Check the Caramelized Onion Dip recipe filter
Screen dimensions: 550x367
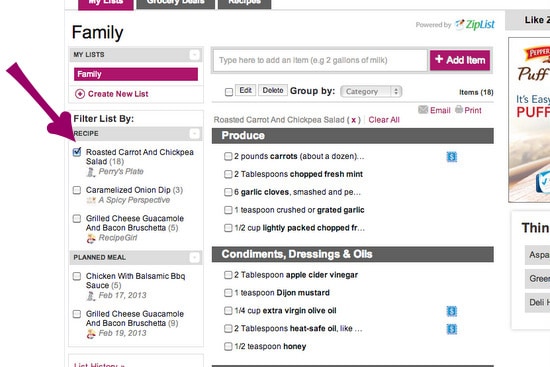click(x=77, y=190)
